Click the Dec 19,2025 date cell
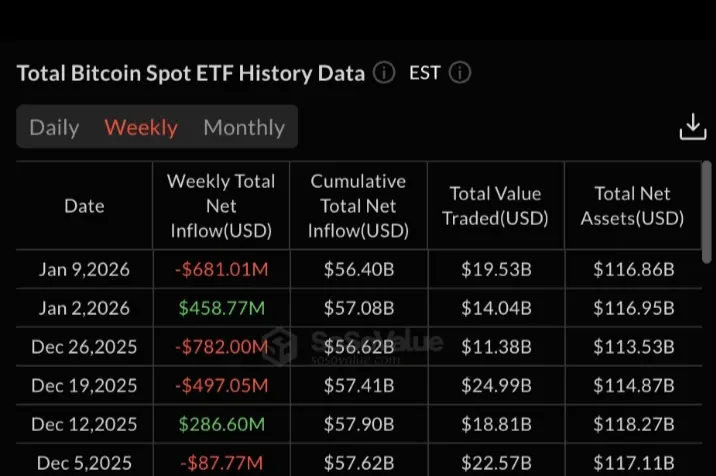Screen dimensions: 716x476 84,386
